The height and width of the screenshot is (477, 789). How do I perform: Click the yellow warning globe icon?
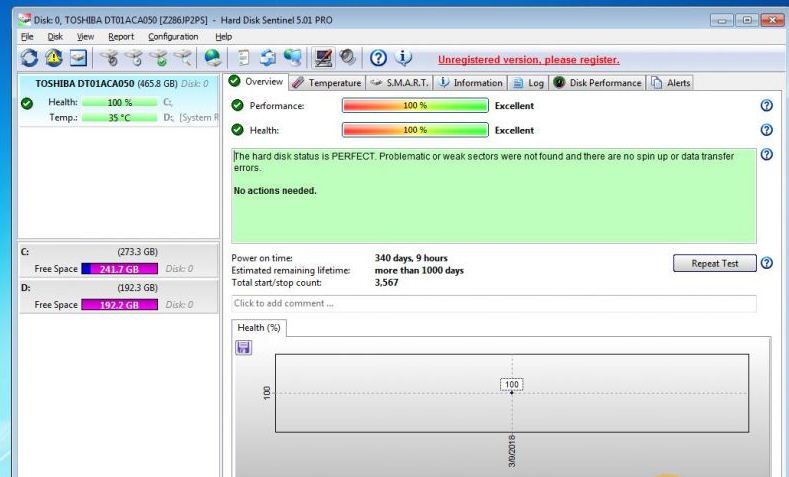pyautogui.click(x=54, y=58)
